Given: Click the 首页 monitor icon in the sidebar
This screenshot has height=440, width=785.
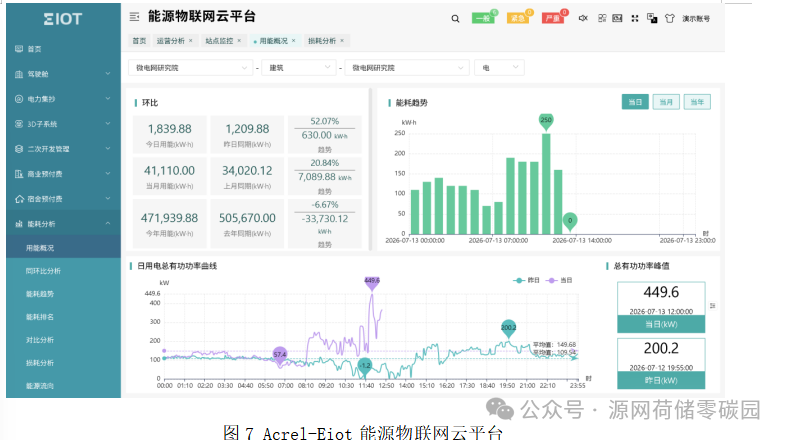Looking at the screenshot, I should tap(19, 49).
